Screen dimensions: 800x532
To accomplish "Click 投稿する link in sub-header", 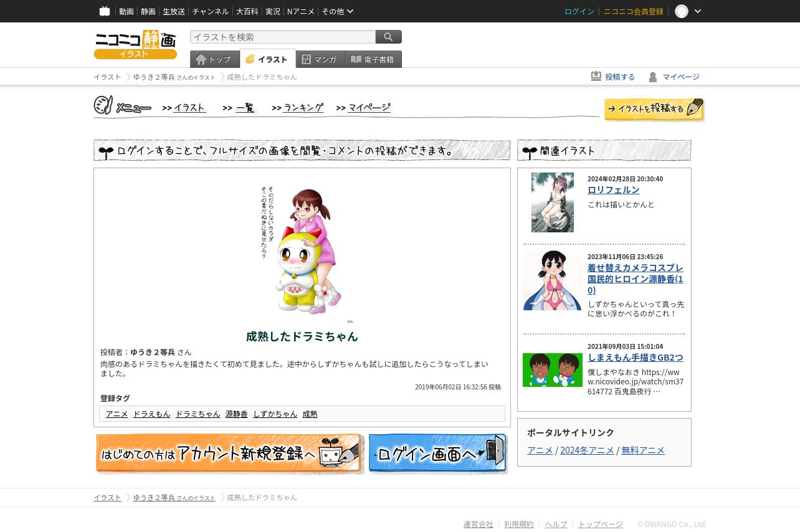I will (620, 77).
